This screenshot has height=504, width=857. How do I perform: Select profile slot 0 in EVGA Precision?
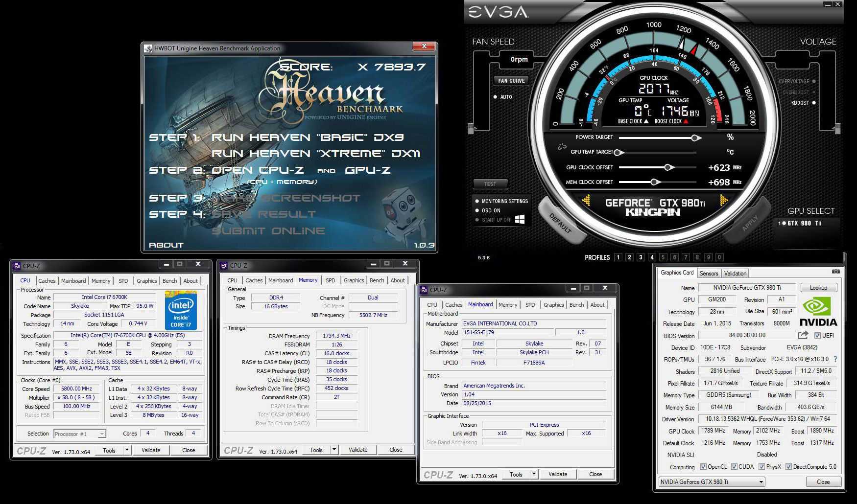pos(719,257)
